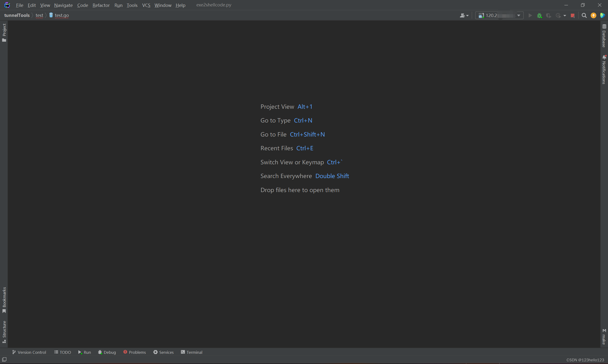Screen dimensions: 608x364
Task: Click the orange update arrow icon
Action: [593, 15]
